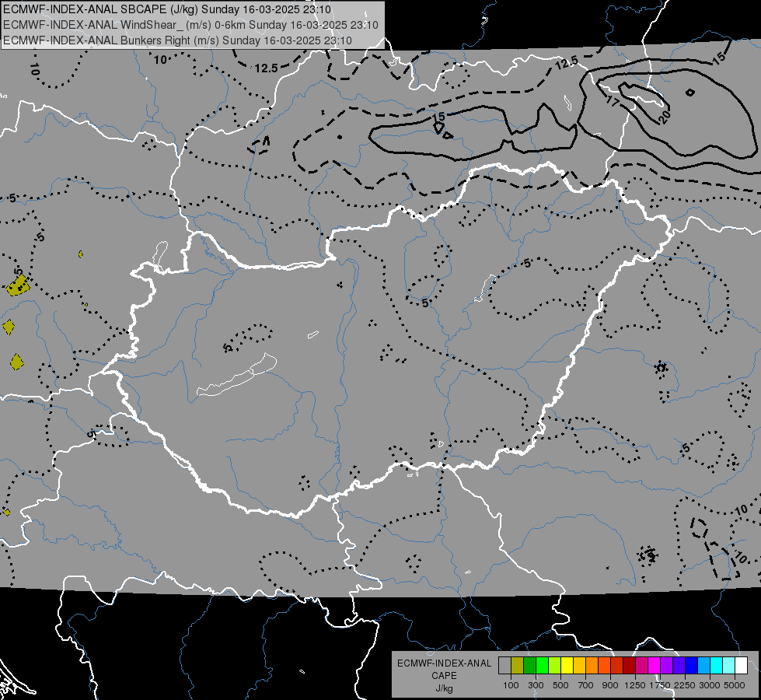This screenshot has height=700, width=761.
Task: Click the 5000 legend tick label
Action: coord(735,685)
